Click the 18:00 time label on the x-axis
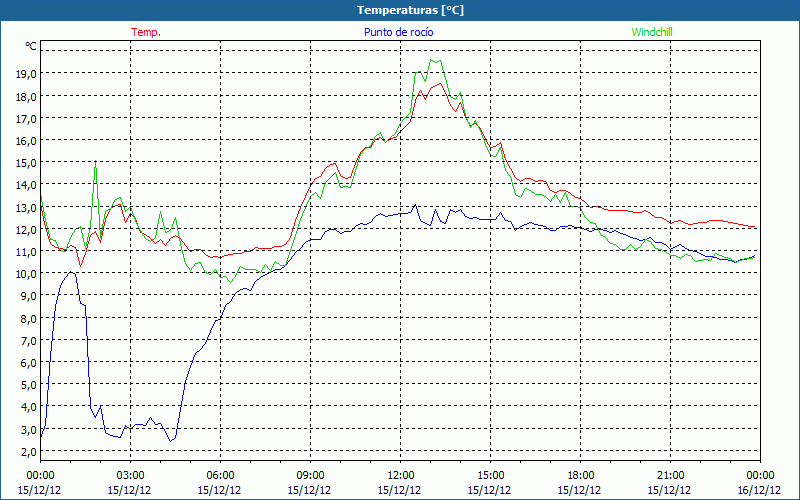 pos(581,476)
